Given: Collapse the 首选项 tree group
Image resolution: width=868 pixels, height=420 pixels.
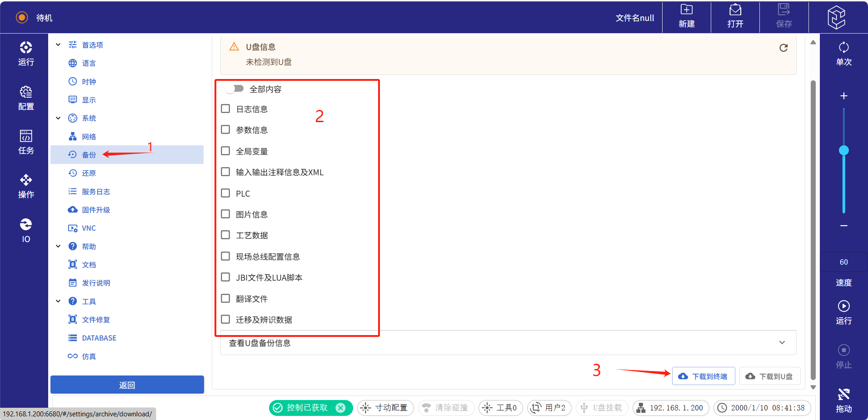Looking at the screenshot, I should 58,45.
